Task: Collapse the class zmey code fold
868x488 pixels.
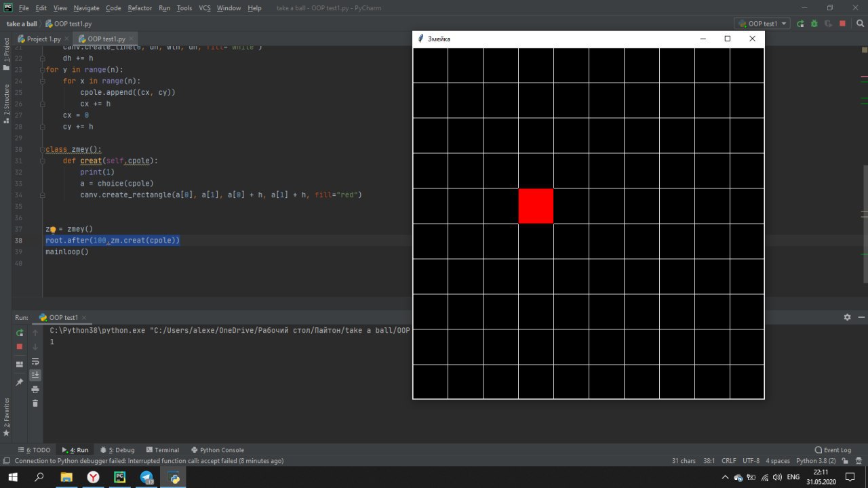Action: pyautogui.click(x=43, y=150)
